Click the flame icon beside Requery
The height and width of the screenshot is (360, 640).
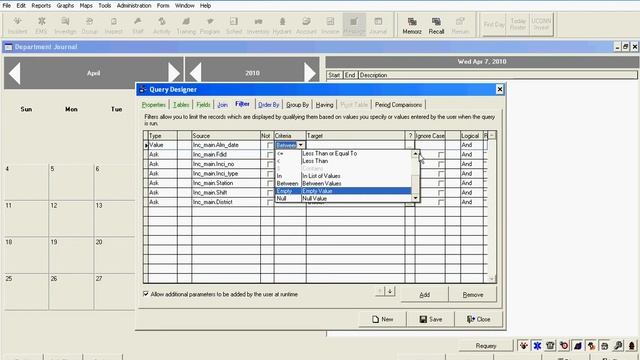[523, 346]
